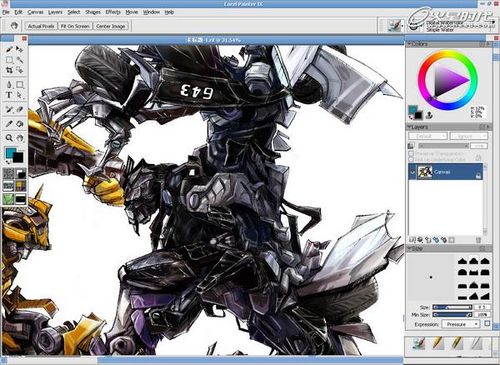Image resolution: width=500 pixels, height=365 pixels.
Task: Open the Paper selector in the toolbox
Action: 8,173
